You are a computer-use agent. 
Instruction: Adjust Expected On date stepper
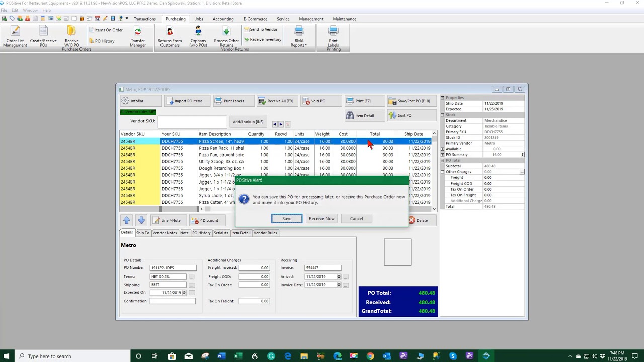[x=184, y=293]
